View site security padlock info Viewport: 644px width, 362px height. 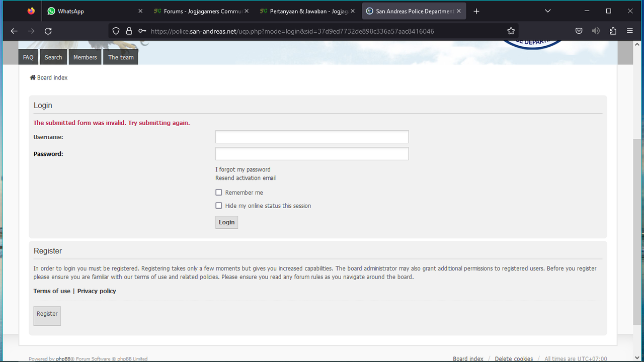point(129,31)
